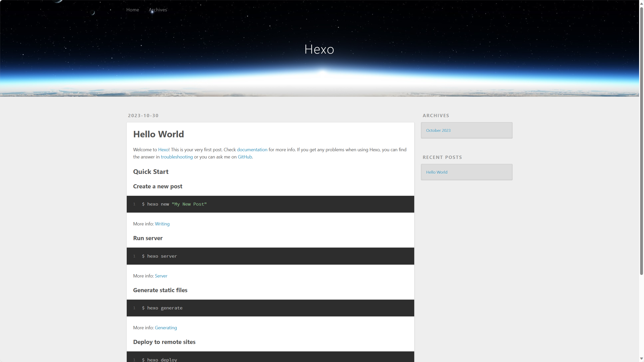Click the vertical scrollbar thumb
The width and height of the screenshot is (644, 362).
tap(641, 140)
